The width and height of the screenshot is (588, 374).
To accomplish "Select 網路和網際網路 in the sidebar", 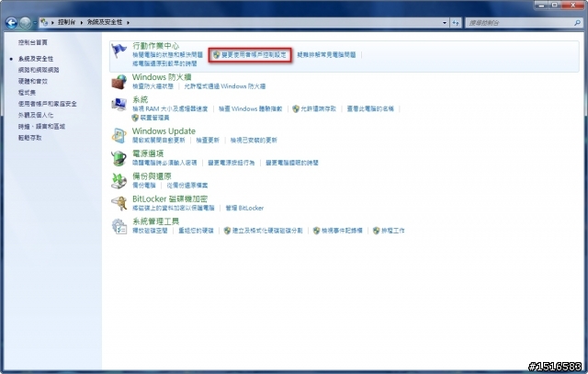I will 39,70.
